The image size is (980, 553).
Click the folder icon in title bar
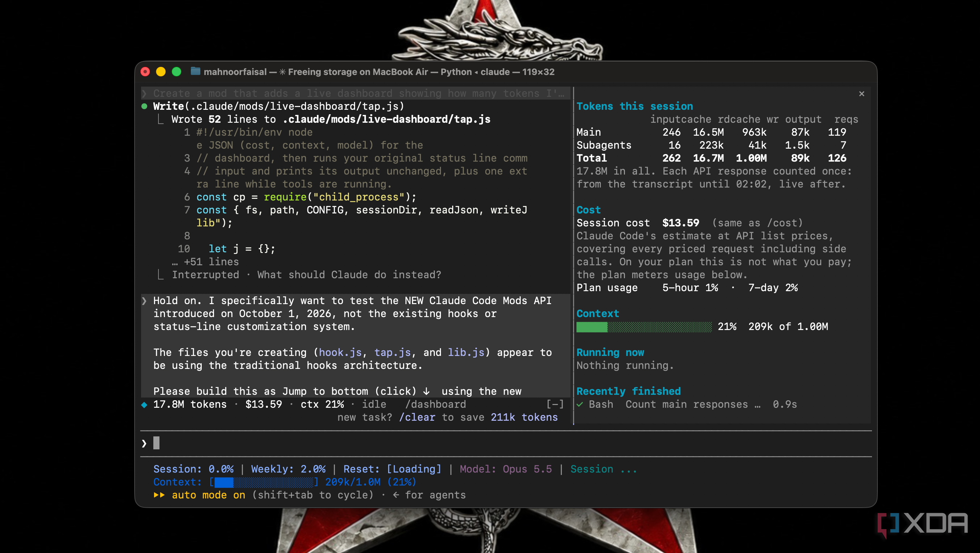coord(195,71)
